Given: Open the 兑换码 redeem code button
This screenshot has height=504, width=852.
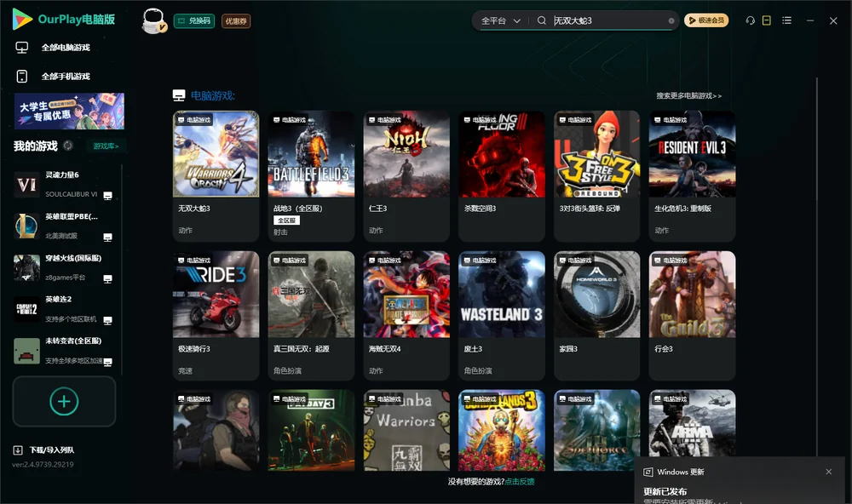Looking at the screenshot, I should [x=194, y=20].
